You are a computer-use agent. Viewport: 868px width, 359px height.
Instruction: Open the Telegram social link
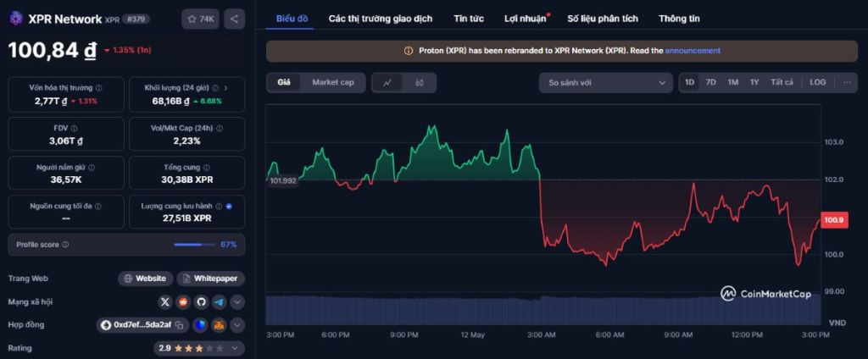[x=219, y=301]
